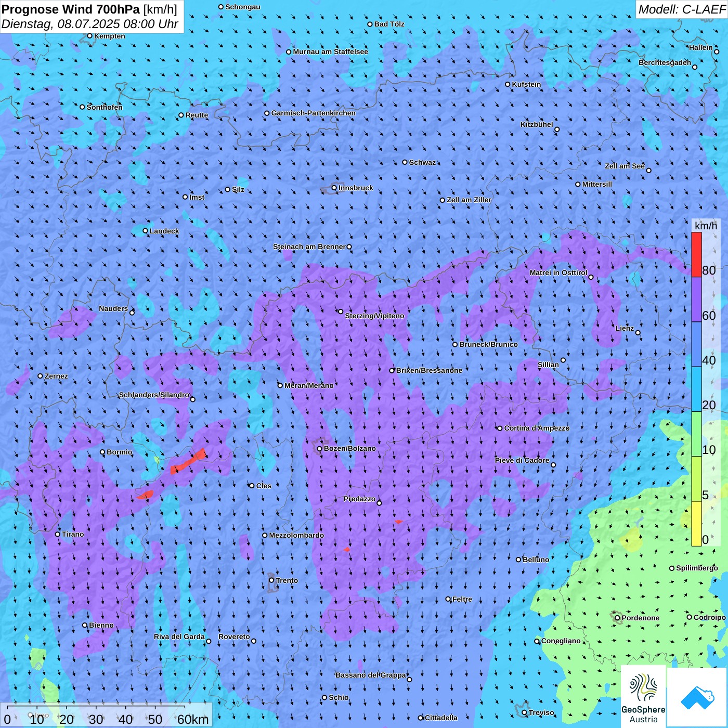Viewport: 728px width, 728px height.
Task: Click the Bozen/Bolzano city marker
Action: tap(320, 449)
